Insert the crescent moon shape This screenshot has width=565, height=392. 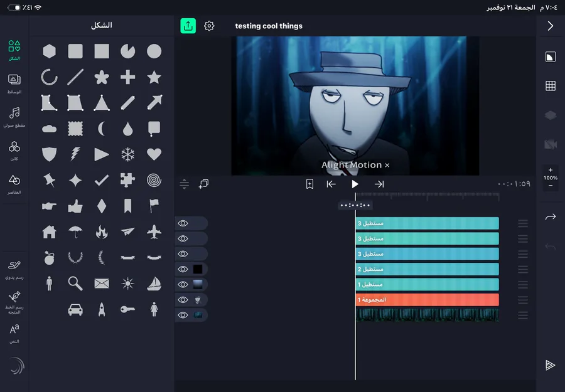[x=102, y=129]
